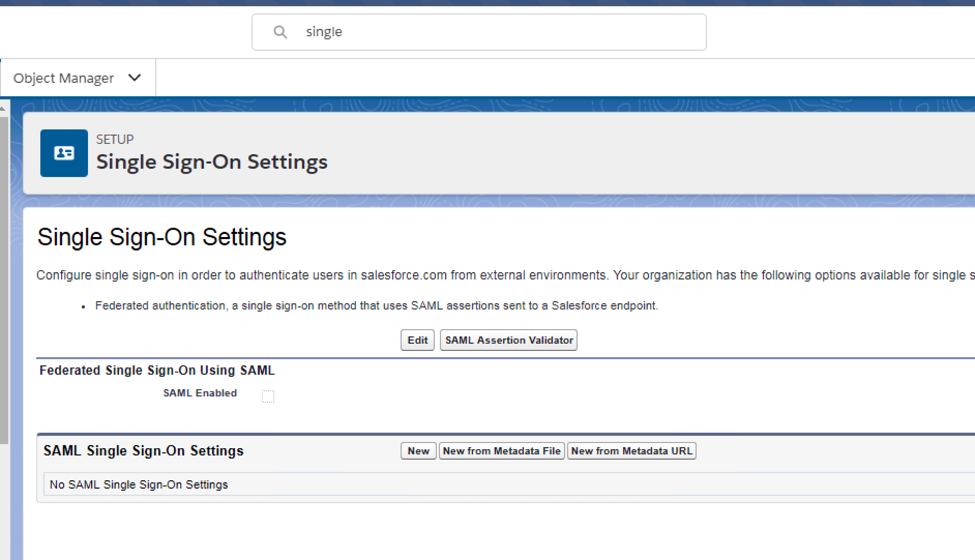The image size is (975, 560).
Task: Click the scrollbar up arrow on left edge
Action: [3, 108]
